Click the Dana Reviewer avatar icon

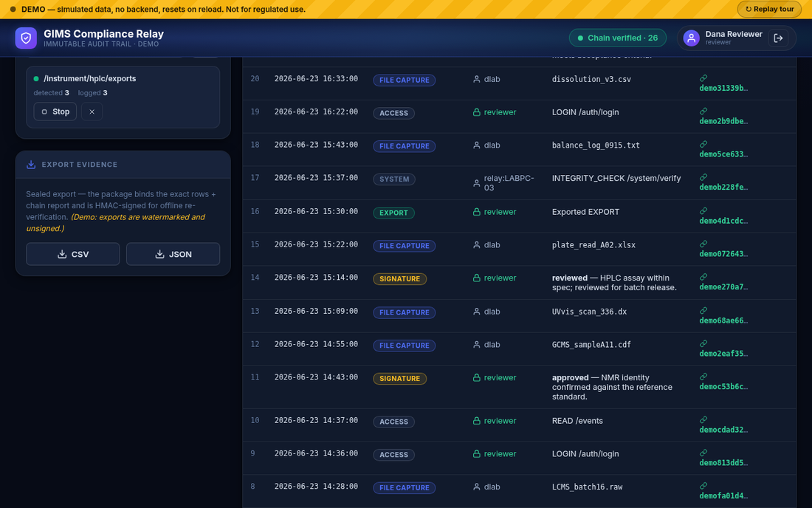(692, 38)
